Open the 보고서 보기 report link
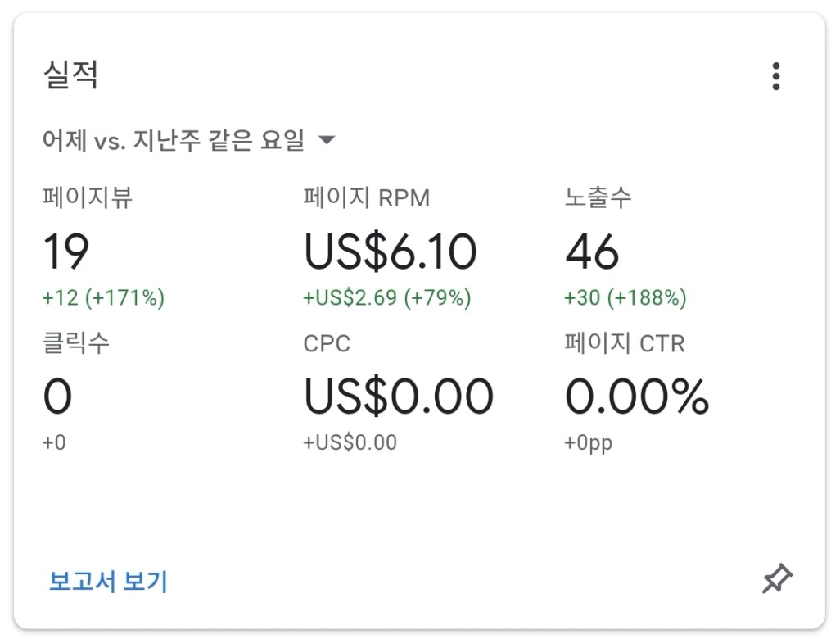The height and width of the screenshot is (639, 840). coord(108,581)
